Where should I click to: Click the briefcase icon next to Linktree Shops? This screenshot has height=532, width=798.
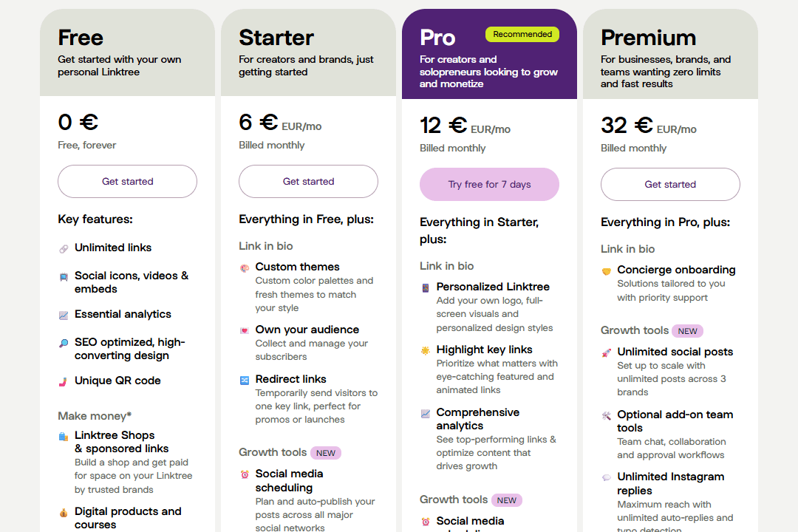click(63, 435)
